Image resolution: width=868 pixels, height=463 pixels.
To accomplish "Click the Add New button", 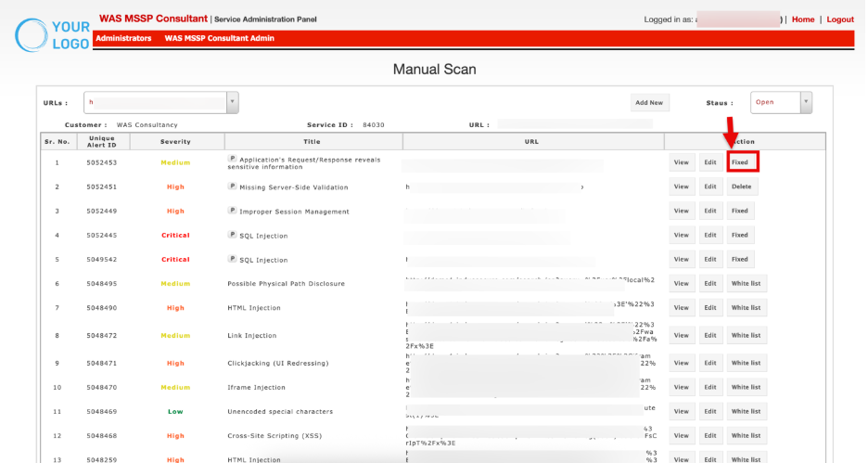I will tap(649, 102).
